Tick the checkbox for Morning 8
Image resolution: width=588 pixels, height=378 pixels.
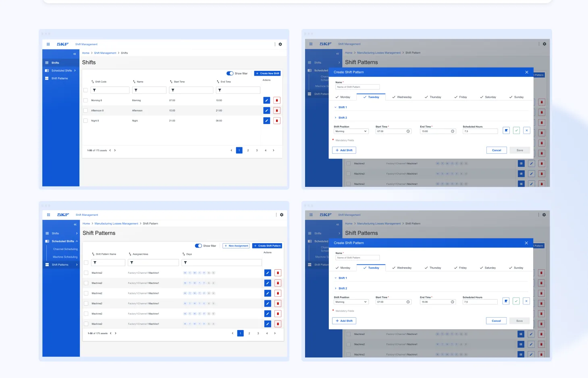coord(85,100)
